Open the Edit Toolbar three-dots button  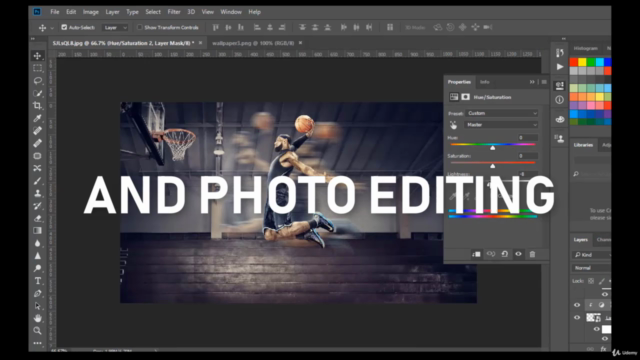[x=38, y=343]
